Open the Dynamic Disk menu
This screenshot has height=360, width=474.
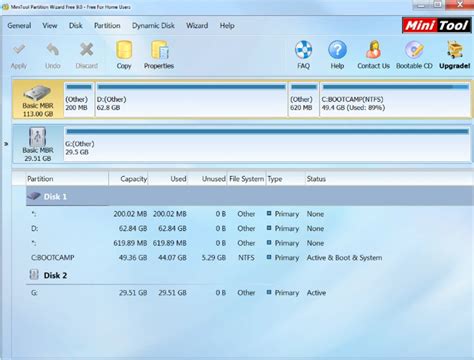[153, 26]
